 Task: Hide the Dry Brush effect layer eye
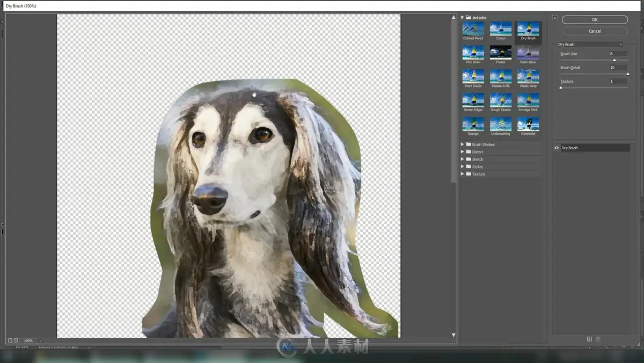[557, 148]
